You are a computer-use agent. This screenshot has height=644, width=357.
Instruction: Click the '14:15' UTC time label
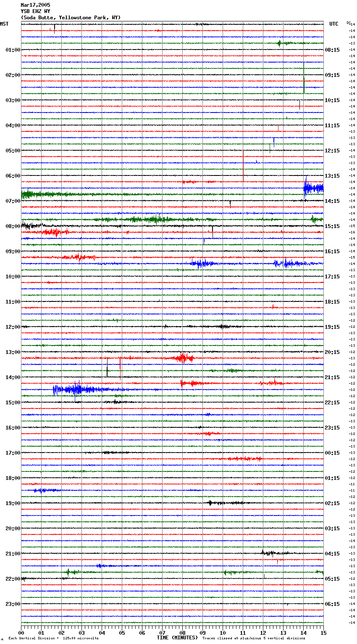[332, 201]
